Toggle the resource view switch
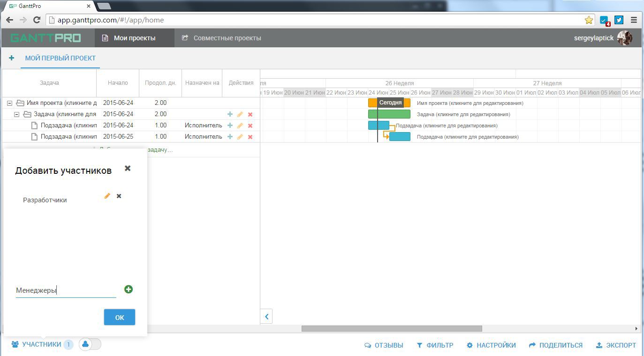 pyautogui.click(x=90, y=344)
